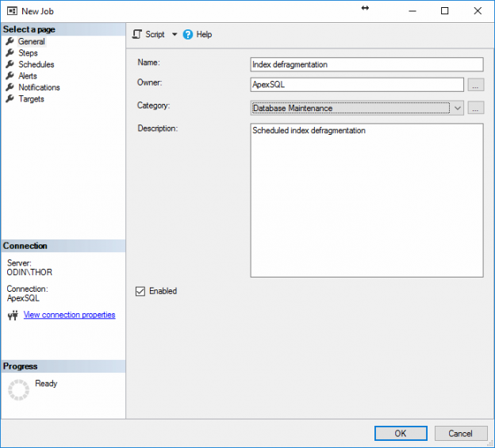Switch to the Schedules page

(36, 64)
